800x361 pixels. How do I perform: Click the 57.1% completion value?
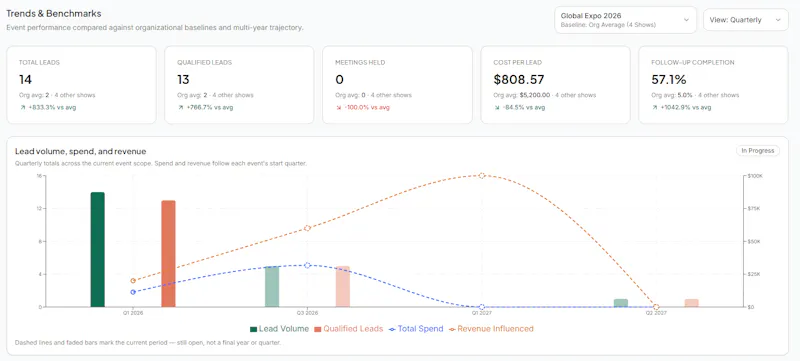pyautogui.click(x=669, y=80)
